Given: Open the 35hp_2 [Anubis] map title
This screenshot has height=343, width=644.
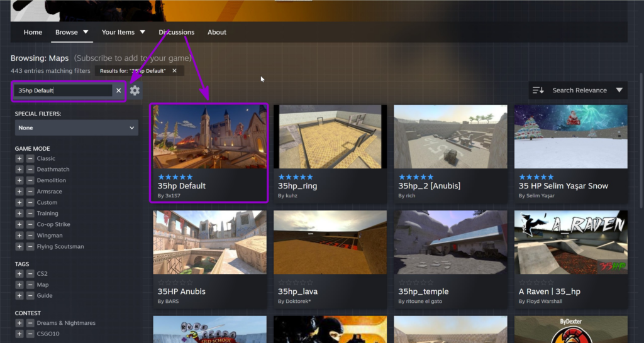Looking at the screenshot, I should pyautogui.click(x=429, y=186).
